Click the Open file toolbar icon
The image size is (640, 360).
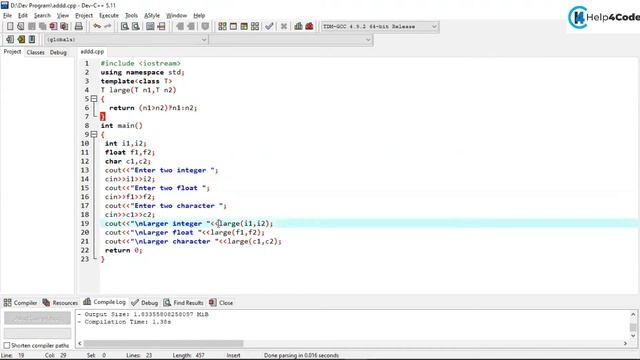click(x=20, y=27)
